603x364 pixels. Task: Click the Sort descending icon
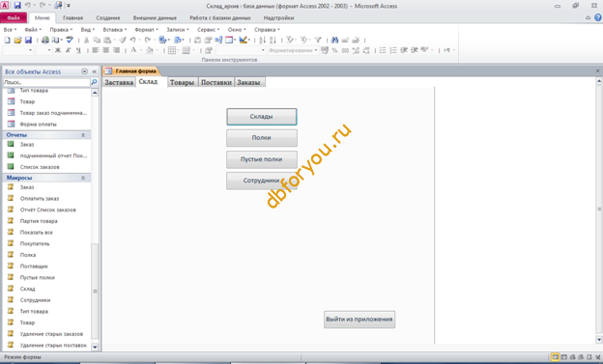click(273, 40)
